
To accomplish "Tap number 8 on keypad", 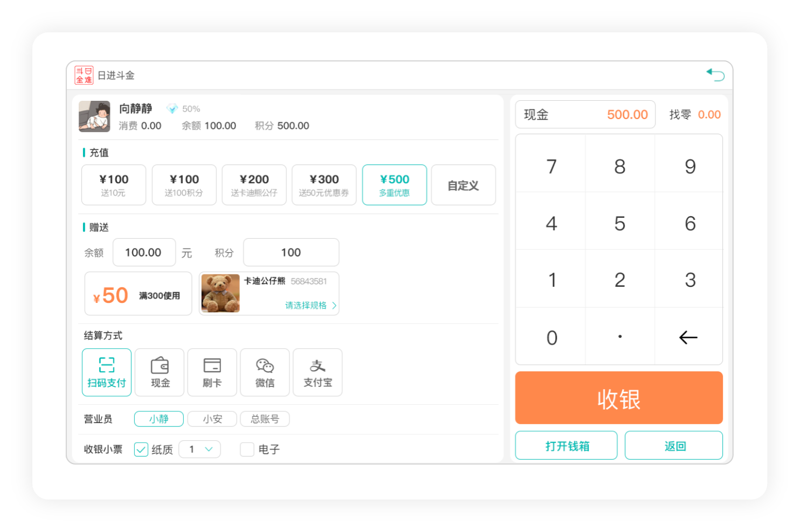I will point(620,166).
